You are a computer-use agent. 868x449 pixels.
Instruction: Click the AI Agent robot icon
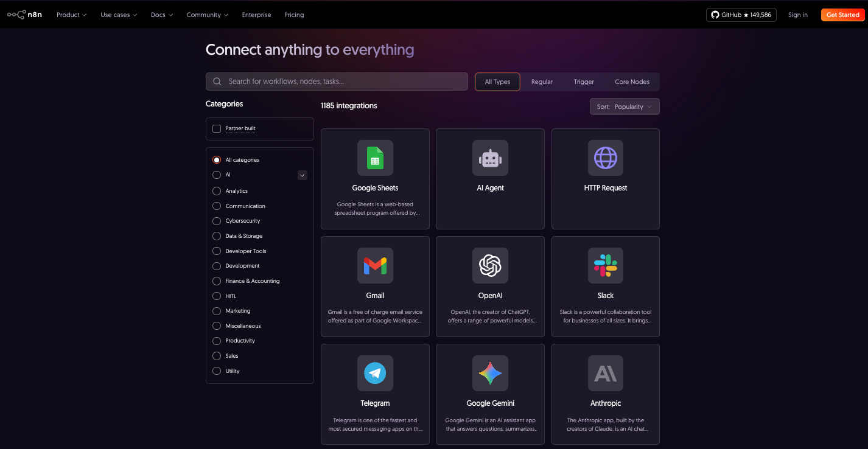pyautogui.click(x=490, y=158)
